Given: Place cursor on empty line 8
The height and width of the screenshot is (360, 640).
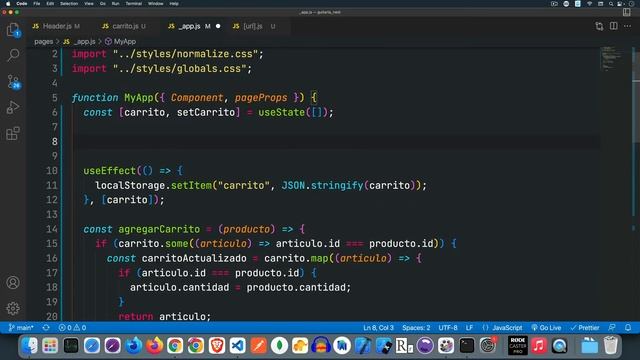Looking at the screenshot, I should pos(337,142).
